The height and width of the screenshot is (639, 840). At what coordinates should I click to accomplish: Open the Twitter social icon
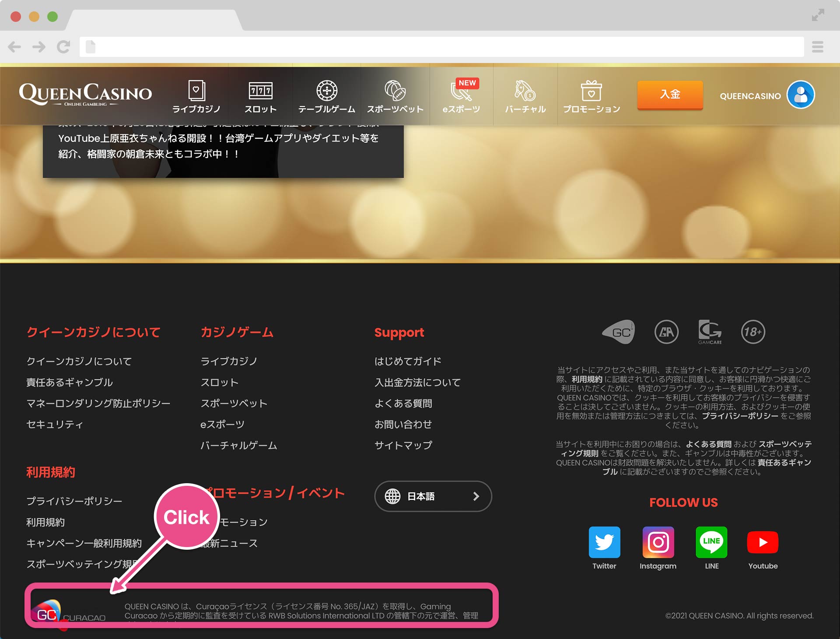tap(604, 542)
